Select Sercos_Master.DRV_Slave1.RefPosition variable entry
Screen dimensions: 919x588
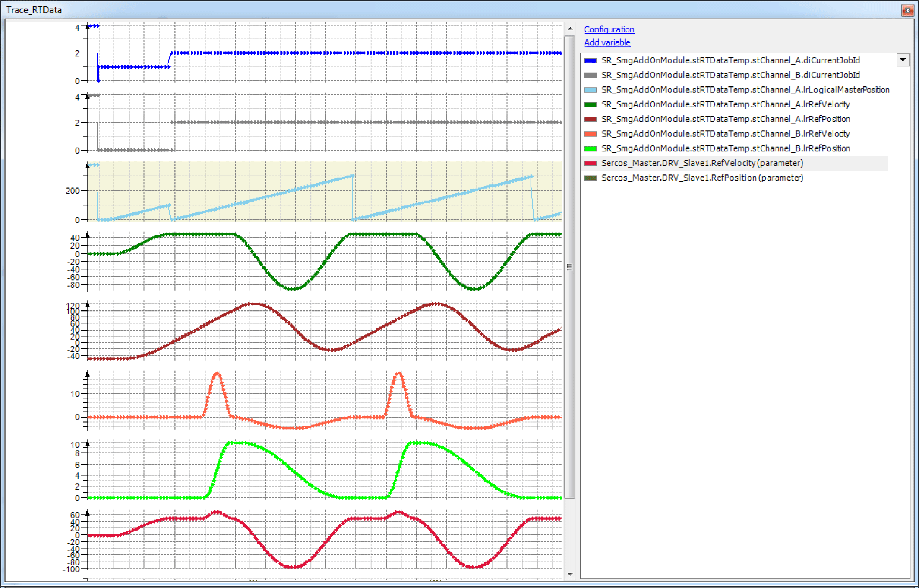click(x=702, y=178)
